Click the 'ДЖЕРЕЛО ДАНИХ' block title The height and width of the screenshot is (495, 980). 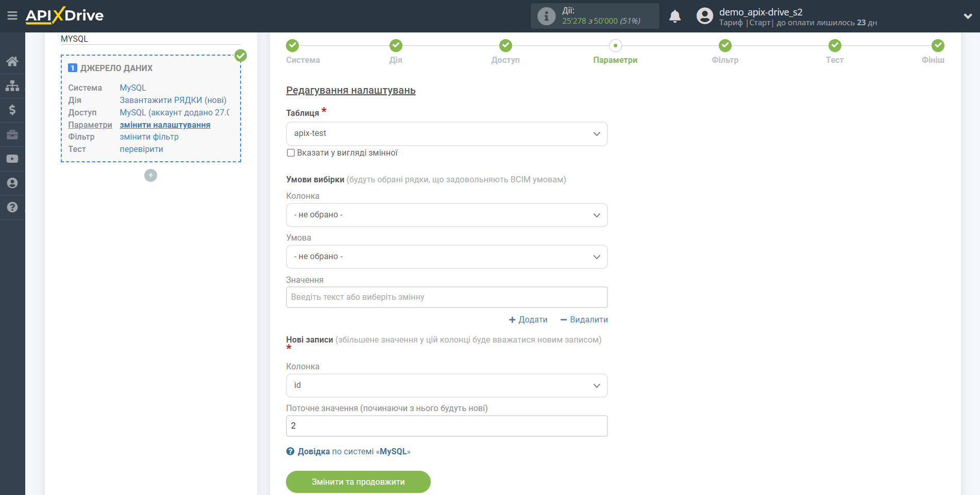click(x=116, y=68)
